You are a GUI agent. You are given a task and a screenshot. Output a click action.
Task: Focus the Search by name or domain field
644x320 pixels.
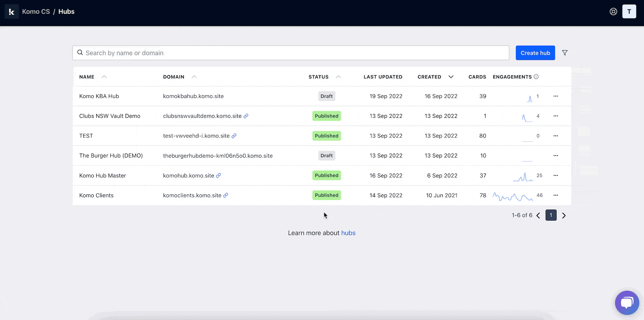[x=291, y=53]
